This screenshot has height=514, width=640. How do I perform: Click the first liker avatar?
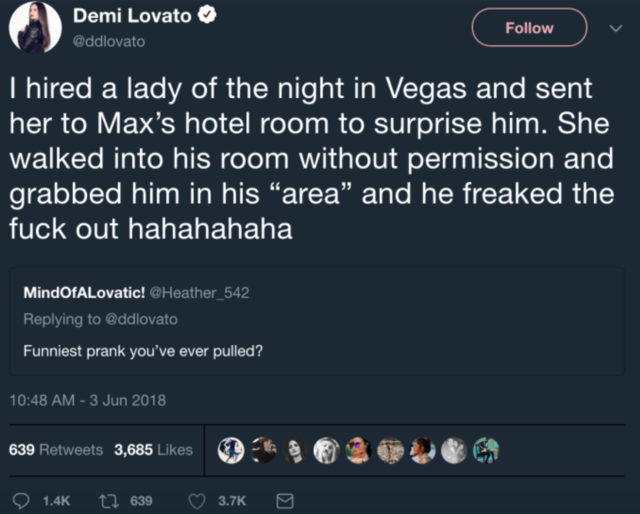click(232, 450)
